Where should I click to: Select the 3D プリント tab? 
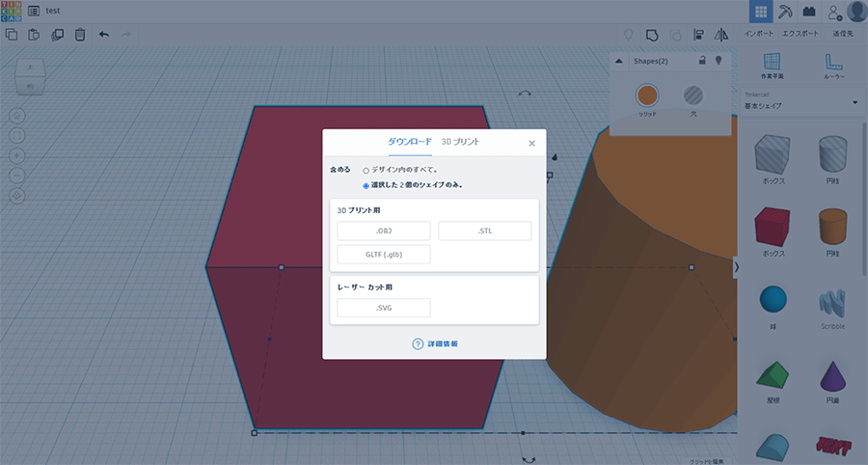click(460, 142)
